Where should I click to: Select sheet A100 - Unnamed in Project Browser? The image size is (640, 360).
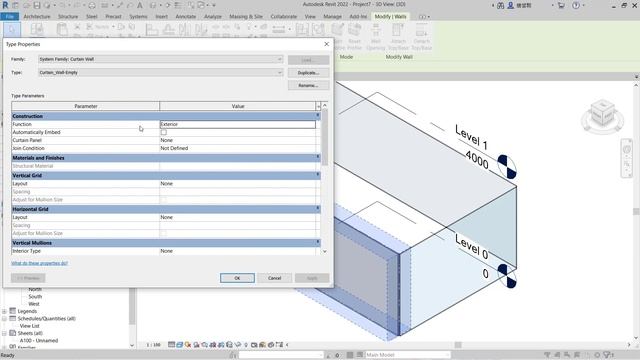(39, 340)
